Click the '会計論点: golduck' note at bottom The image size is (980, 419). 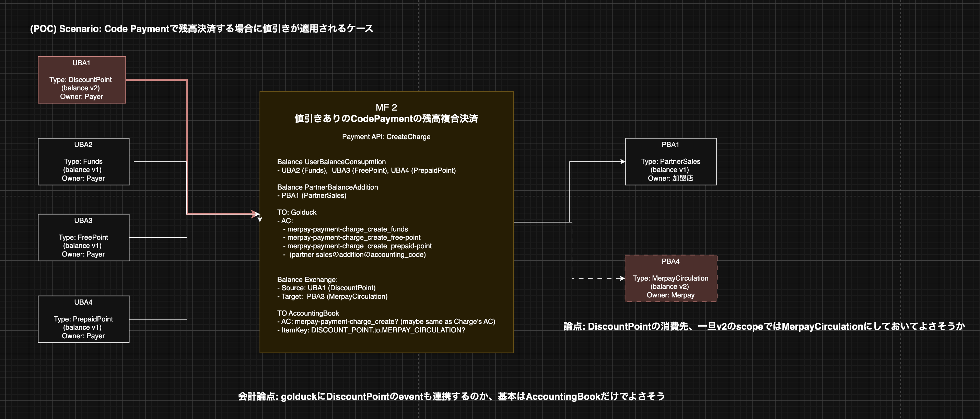point(452,397)
